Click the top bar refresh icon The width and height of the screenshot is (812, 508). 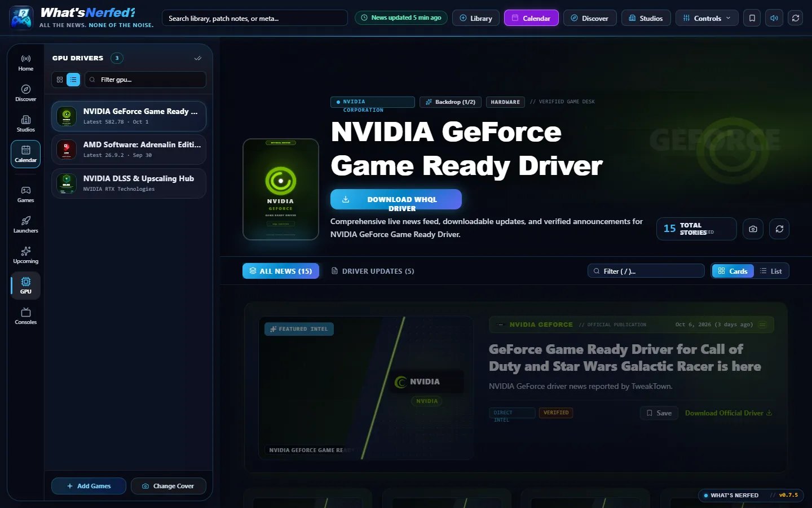pos(796,18)
